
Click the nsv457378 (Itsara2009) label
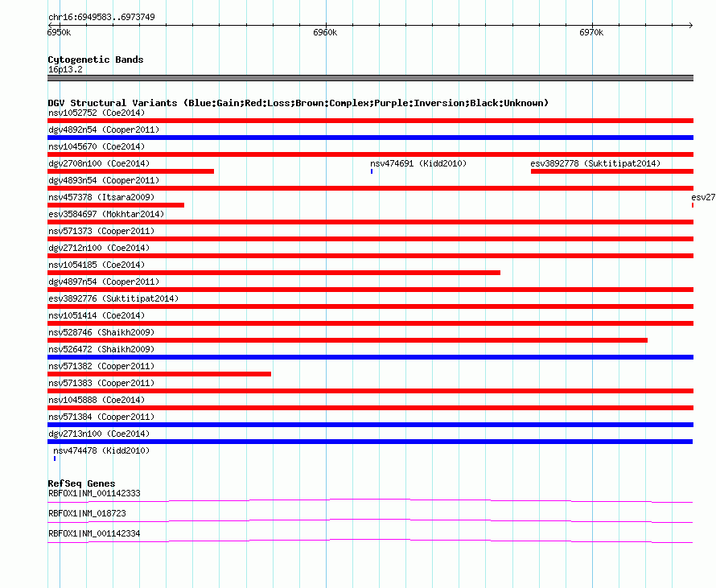pos(101,197)
